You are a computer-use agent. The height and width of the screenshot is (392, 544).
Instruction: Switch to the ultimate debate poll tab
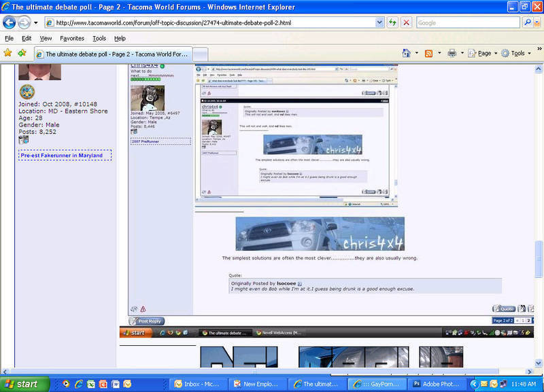113,54
